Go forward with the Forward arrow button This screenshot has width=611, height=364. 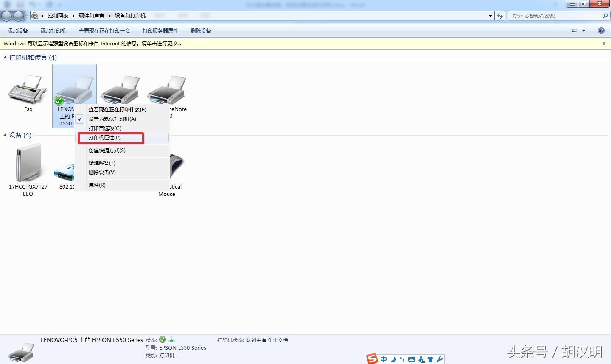(19, 16)
